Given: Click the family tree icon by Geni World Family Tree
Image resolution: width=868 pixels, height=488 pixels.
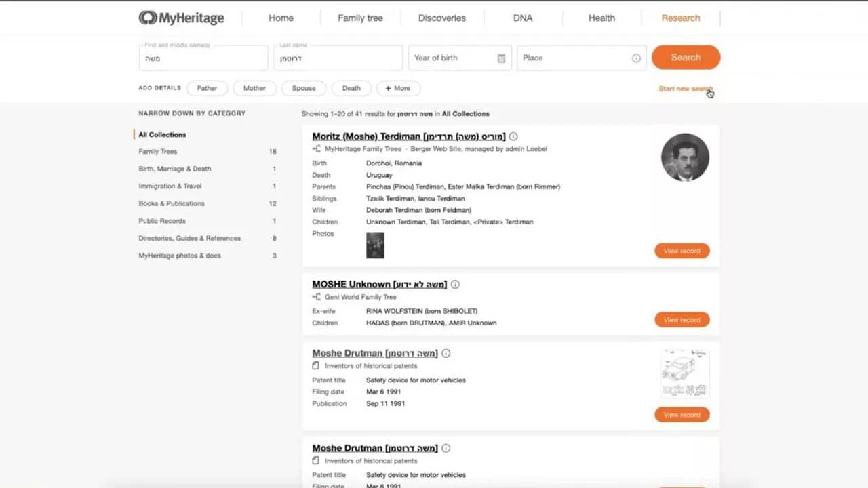Looking at the screenshot, I should (x=317, y=297).
